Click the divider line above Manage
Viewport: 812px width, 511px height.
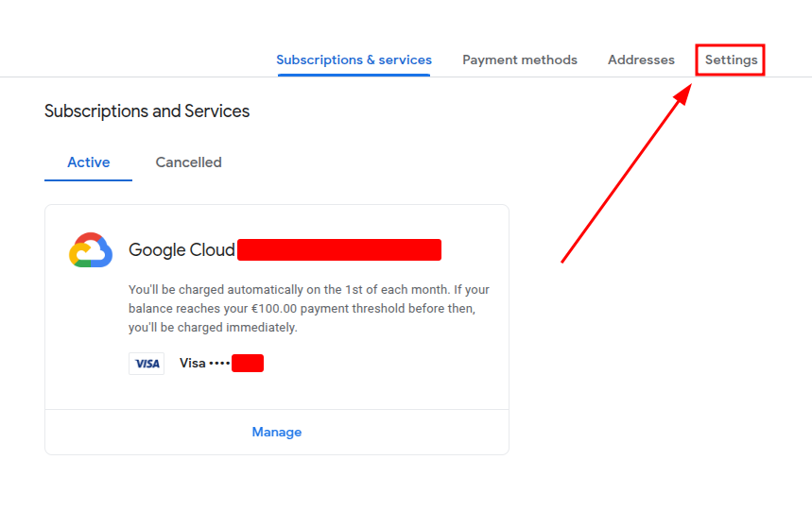[277, 409]
